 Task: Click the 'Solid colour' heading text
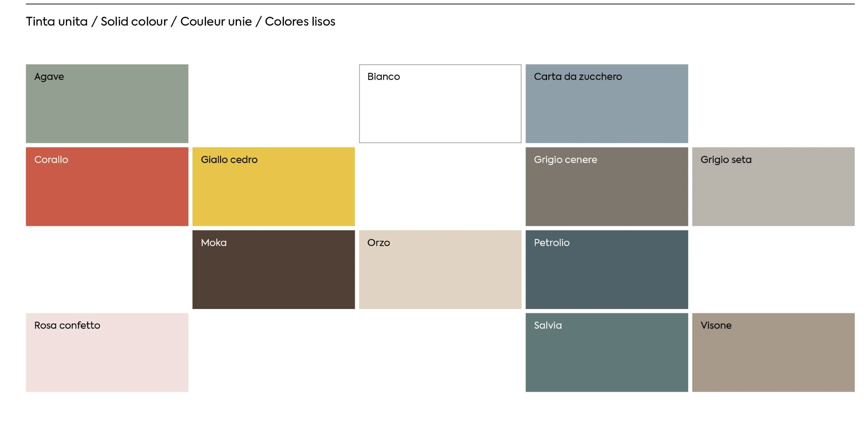point(134,22)
